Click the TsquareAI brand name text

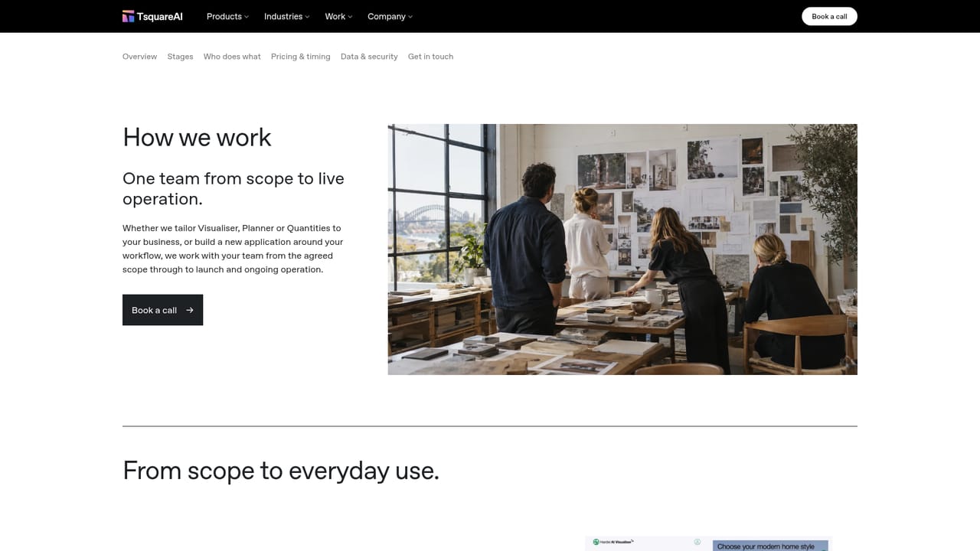point(160,16)
